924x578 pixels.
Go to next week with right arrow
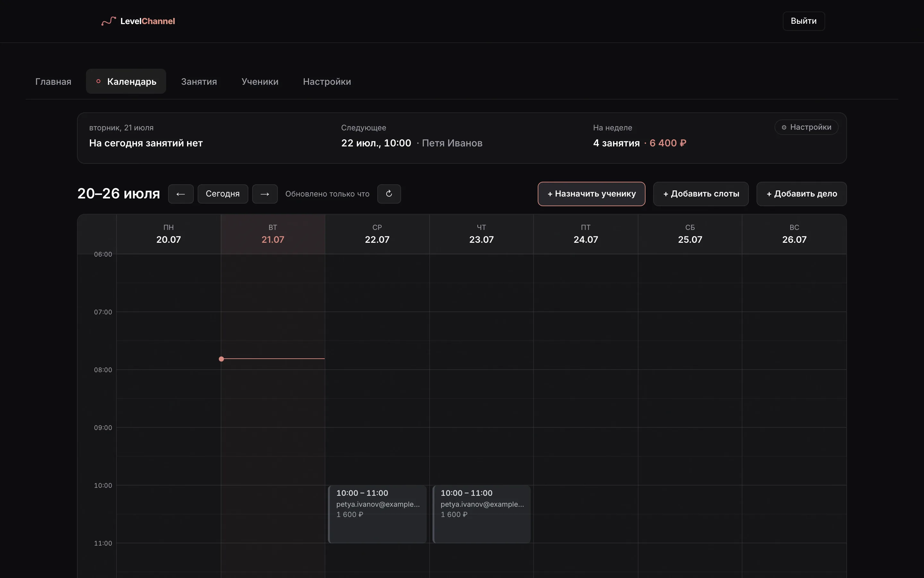point(265,194)
